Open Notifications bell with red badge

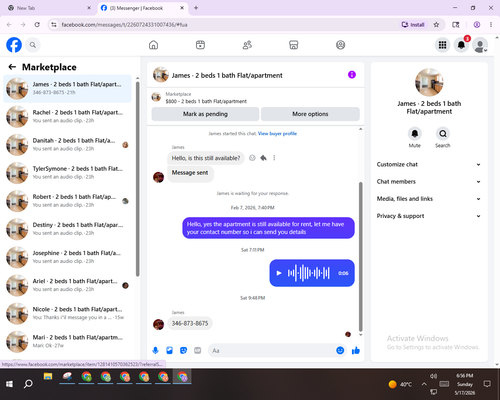[x=461, y=45]
